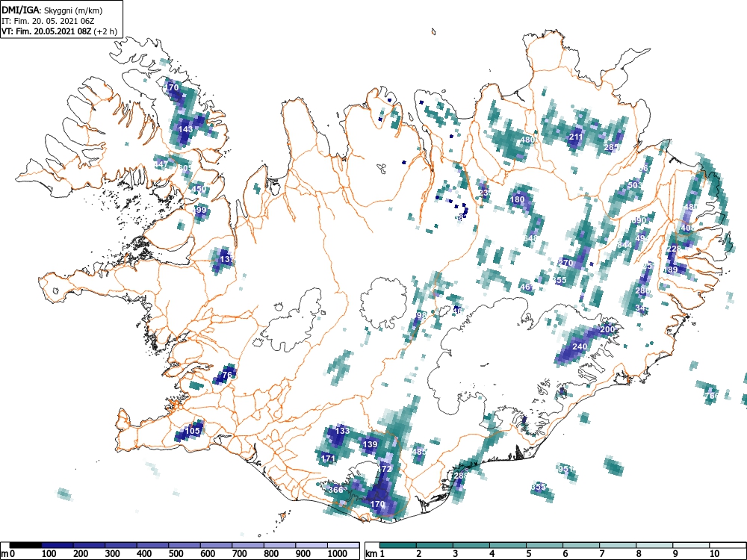Click the 'DMI/IGA: Skyggni (m/km)' title line
Image resolution: width=747 pixels, height=560 pixels.
coord(52,10)
